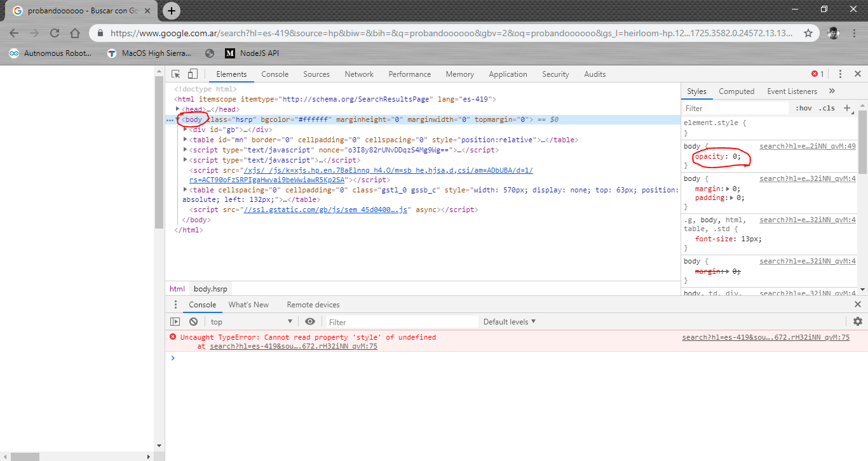Viewport: 868px width, 461px height.
Task: Reload the page
Action: pyautogui.click(x=55, y=33)
